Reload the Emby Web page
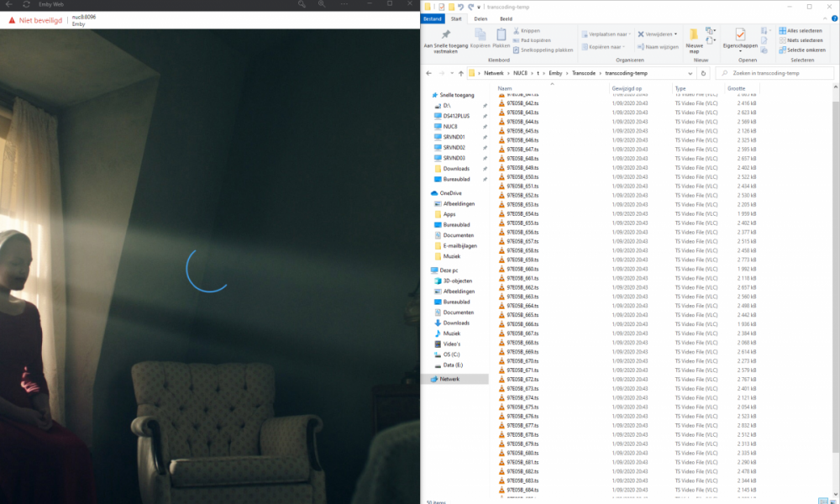The image size is (840, 504). pyautogui.click(x=26, y=4)
